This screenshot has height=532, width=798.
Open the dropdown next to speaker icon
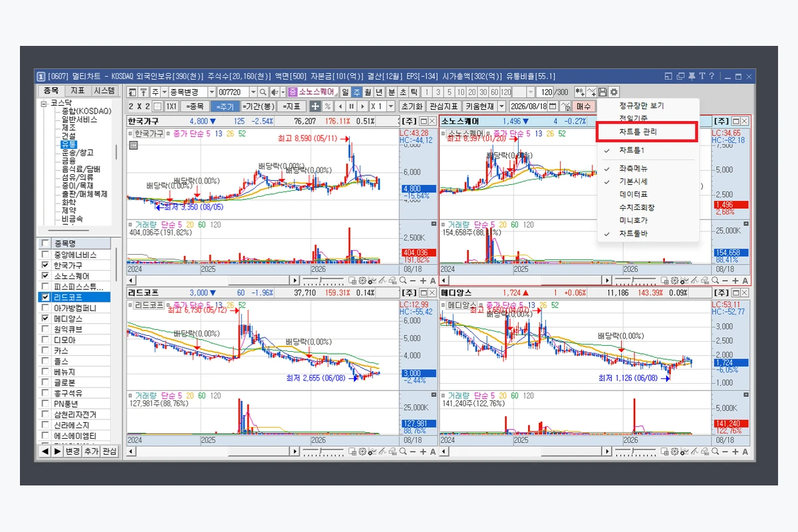283,92
